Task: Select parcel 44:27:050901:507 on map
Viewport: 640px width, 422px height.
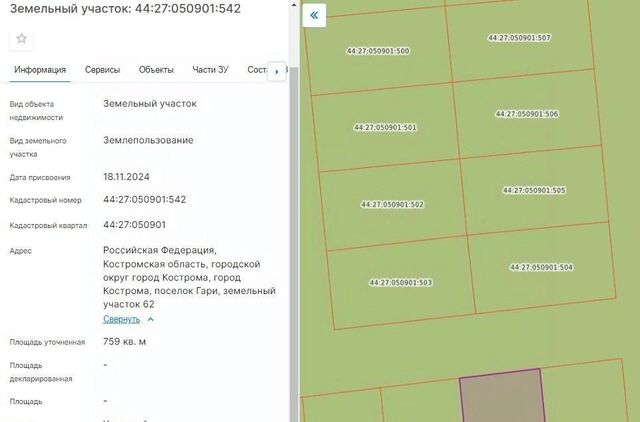Action: pos(519,38)
